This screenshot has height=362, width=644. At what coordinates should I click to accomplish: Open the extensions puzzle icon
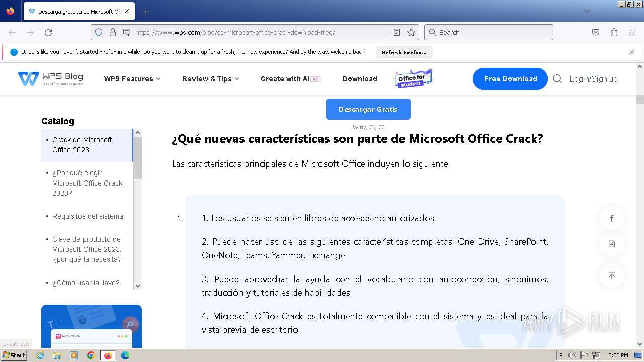pyautogui.click(x=614, y=32)
